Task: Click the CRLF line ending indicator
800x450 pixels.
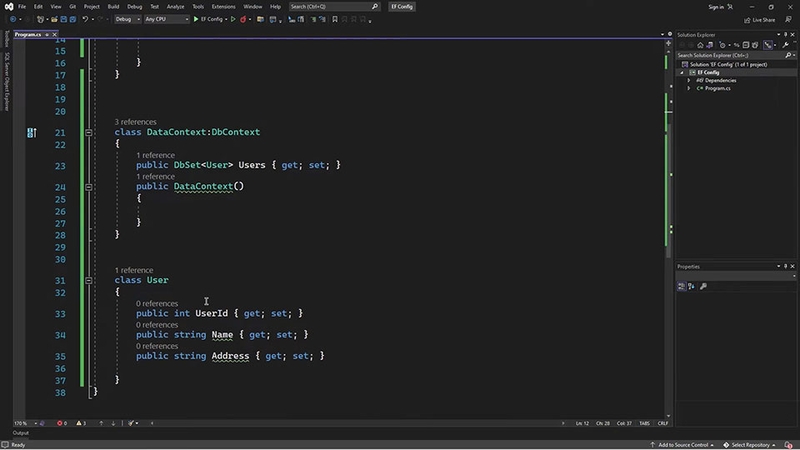Action: pyautogui.click(x=663, y=423)
